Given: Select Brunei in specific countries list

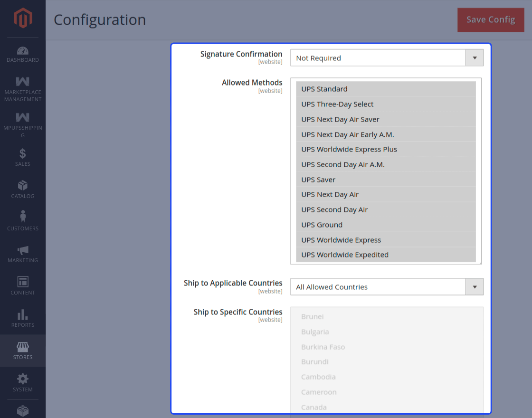Looking at the screenshot, I should (387, 316).
